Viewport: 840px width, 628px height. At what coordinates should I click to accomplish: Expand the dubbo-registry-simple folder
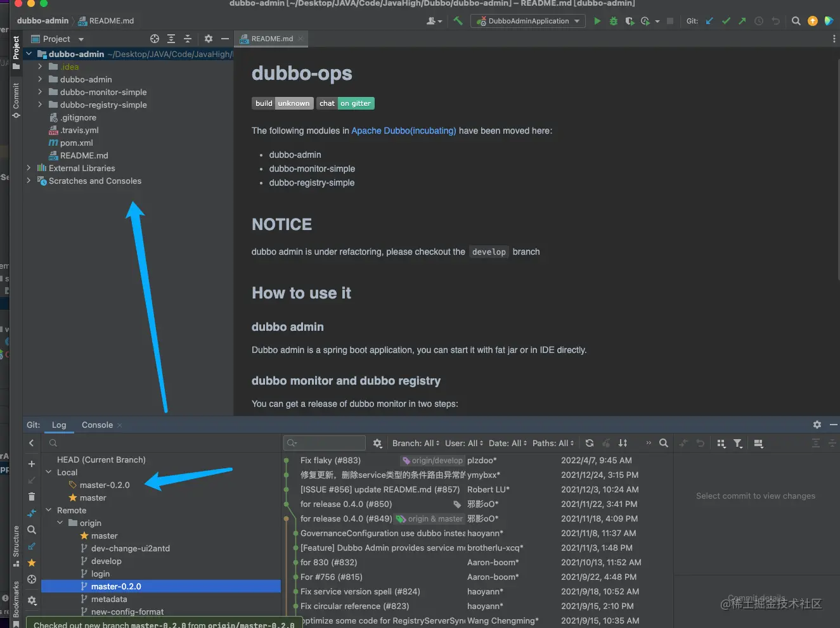[40, 105]
